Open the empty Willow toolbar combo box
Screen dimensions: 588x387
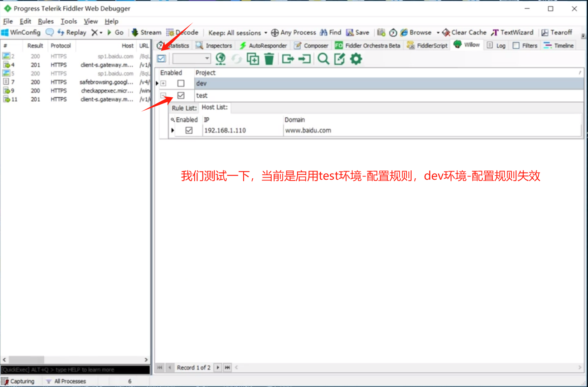pos(191,59)
